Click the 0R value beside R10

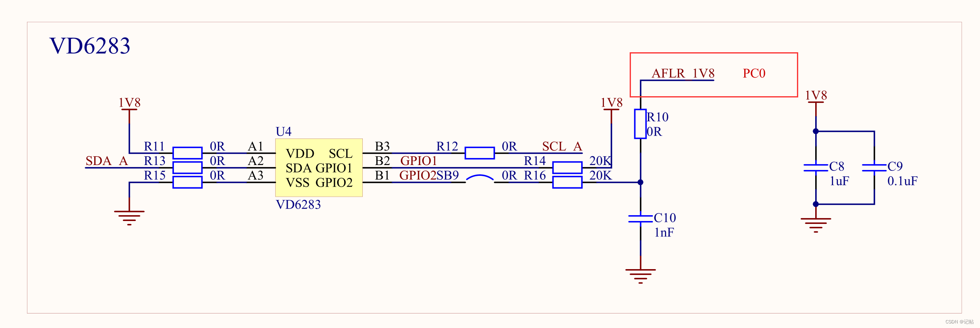click(x=654, y=132)
